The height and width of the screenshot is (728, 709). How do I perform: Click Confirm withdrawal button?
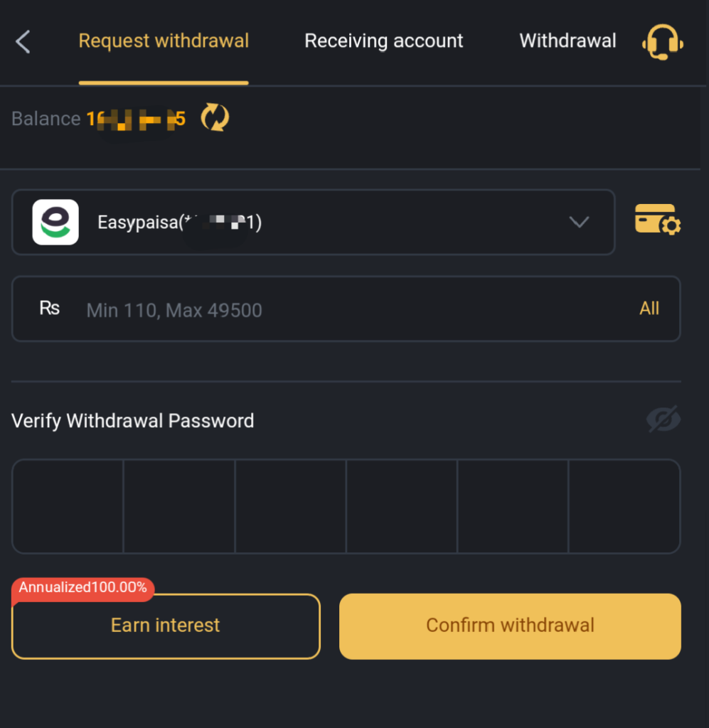pyautogui.click(x=511, y=626)
